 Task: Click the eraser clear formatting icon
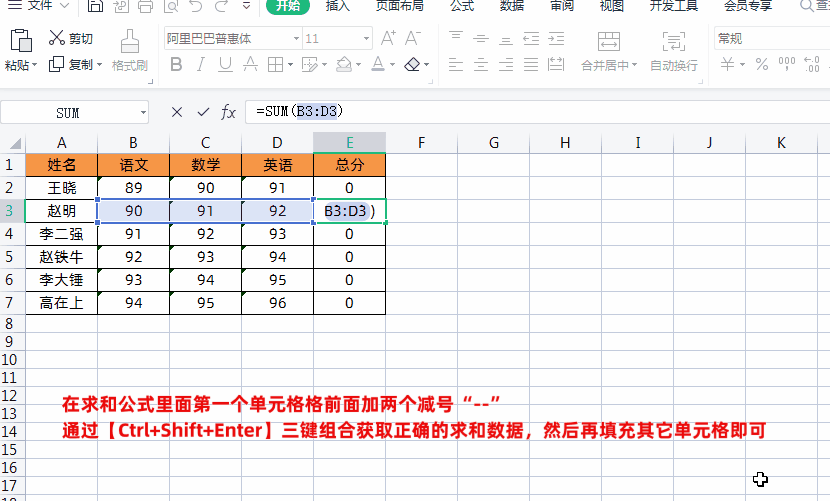point(412,65)
